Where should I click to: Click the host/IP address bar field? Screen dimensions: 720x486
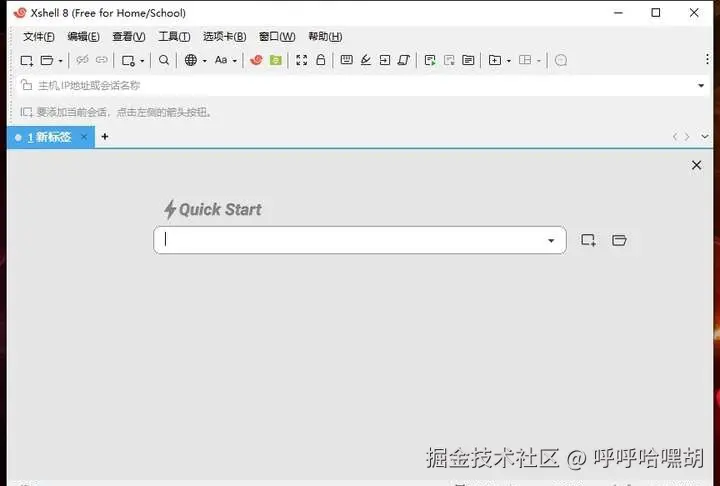[x=362, y=85]
